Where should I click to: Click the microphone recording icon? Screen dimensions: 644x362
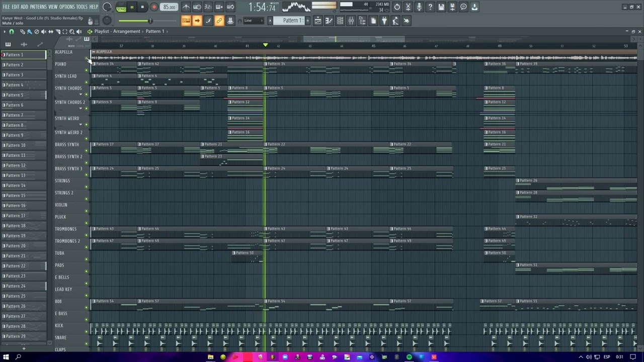tap(419, 7)
